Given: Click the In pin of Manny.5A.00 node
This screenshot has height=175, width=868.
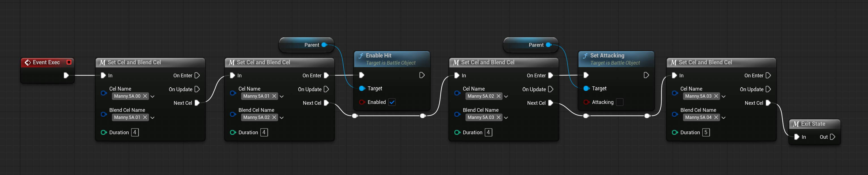Looking at the screenshot, I should coord(103,75).
